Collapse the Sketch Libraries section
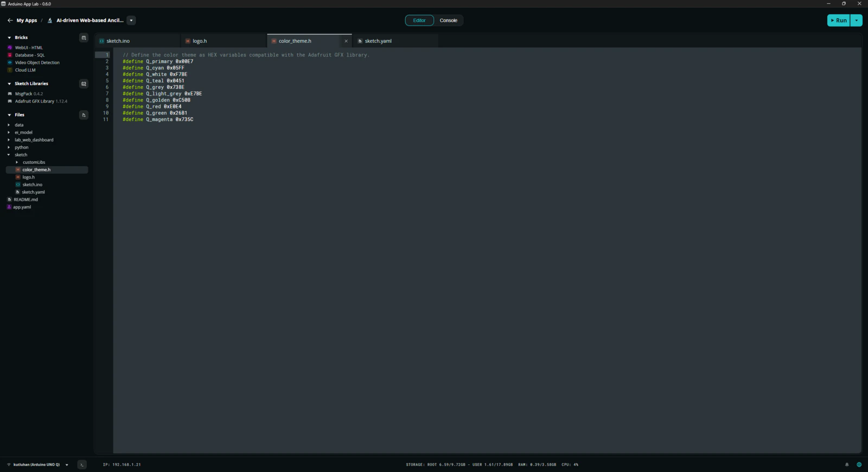868x472 pixels. coord(9,84)
